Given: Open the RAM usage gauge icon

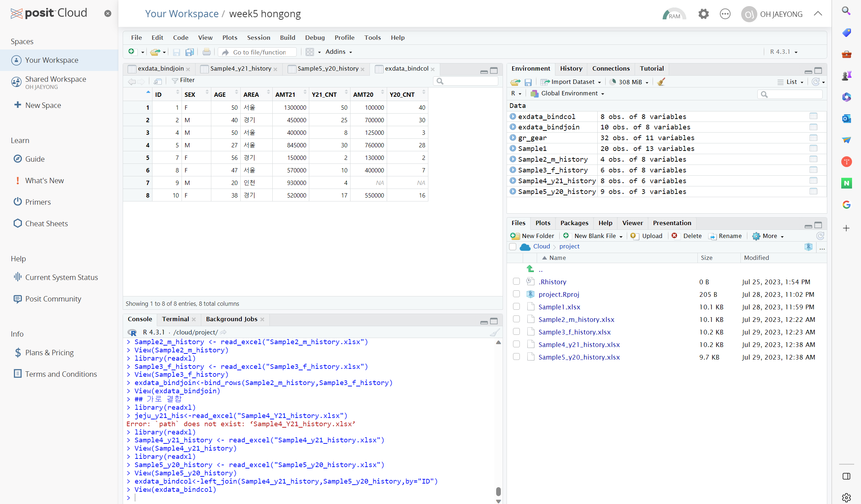Looking at the screenshot, I should [674, 14].
